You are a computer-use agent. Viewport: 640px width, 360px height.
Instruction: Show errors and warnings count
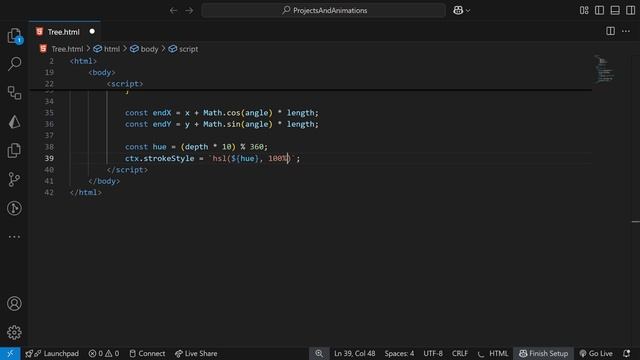coord(104,353)
